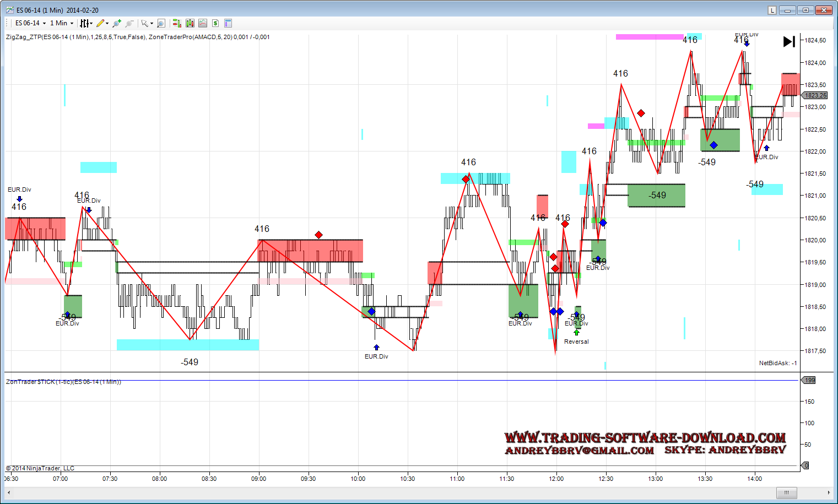
Task: Expand the ES 06-14 instrument dropdown
Action: point(44,23)
